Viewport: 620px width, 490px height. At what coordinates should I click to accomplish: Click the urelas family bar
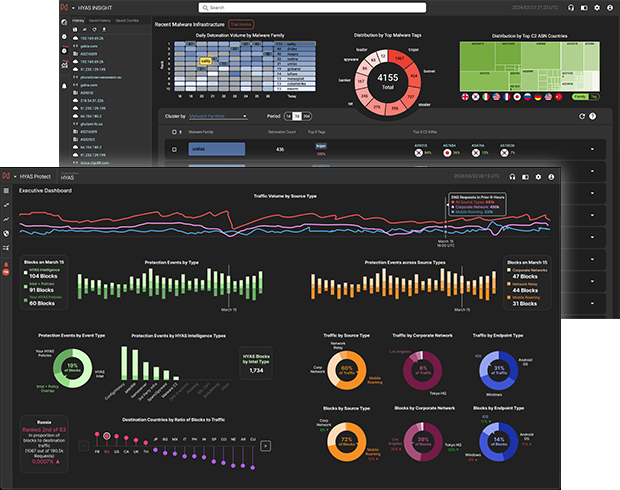coord(217,149)
